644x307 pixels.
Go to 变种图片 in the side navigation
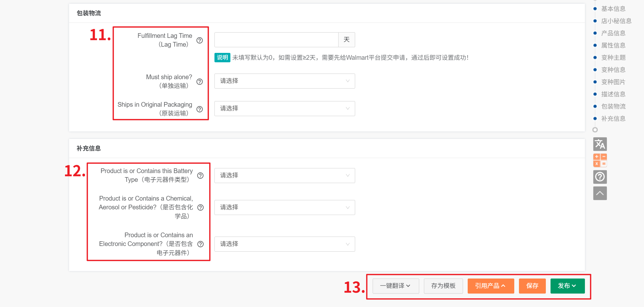(613, 82)
